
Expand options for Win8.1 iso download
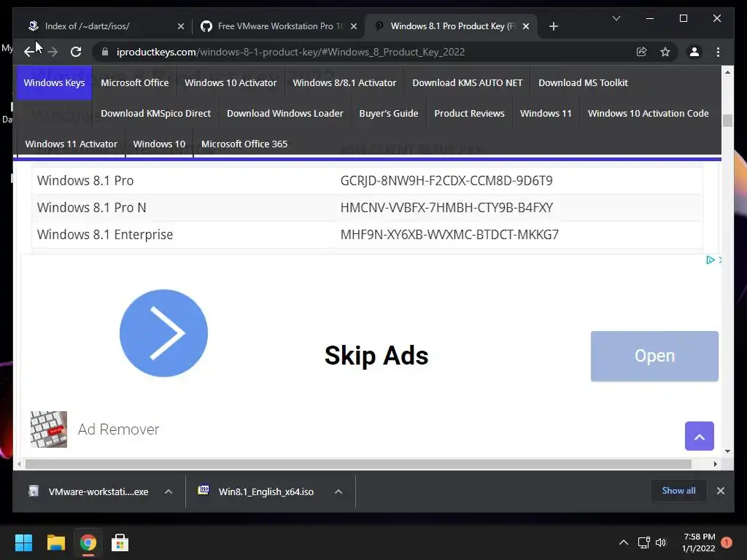[338, 491]
